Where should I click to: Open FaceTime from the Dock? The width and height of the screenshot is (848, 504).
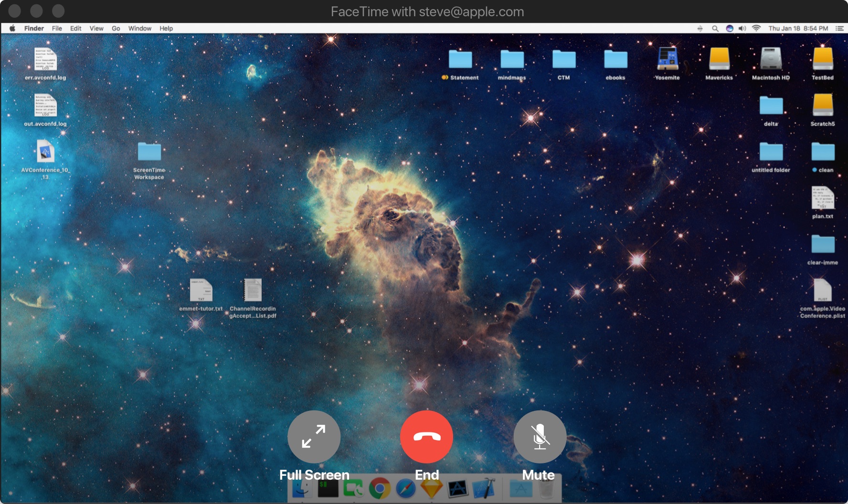pyautogui.click(x=353, y=488)
